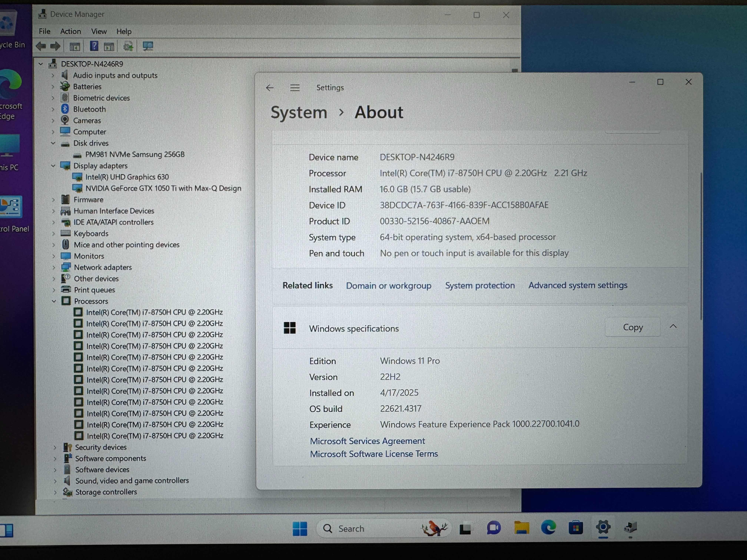Click Settings back arrow button
This screenshot has width=747, height=560.
(x=270, y=88)
